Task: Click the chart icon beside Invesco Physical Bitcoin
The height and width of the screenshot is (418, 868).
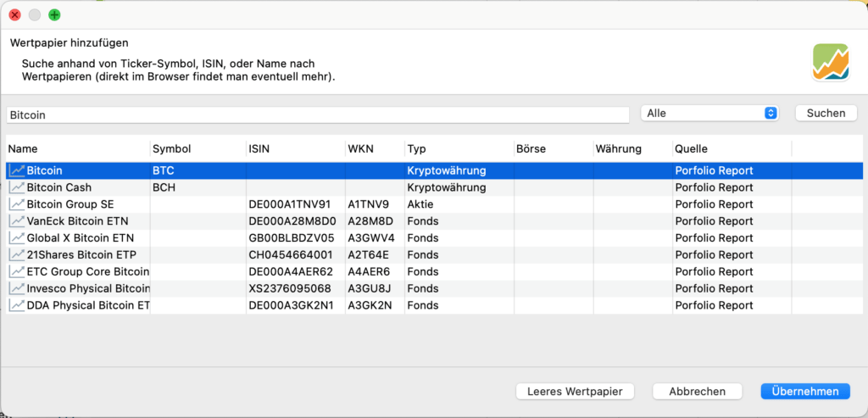Action: pos(17,289)
